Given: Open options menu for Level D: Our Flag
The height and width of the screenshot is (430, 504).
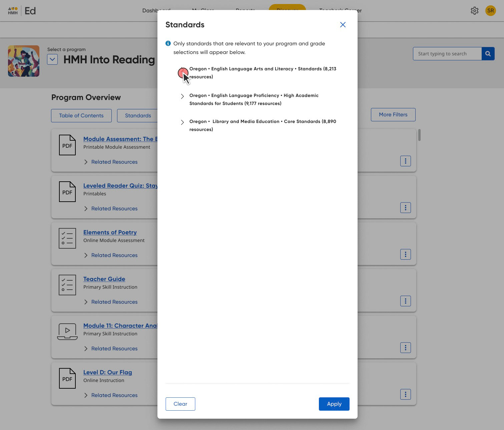Looking at the screenshot, I should click(406, 394).
